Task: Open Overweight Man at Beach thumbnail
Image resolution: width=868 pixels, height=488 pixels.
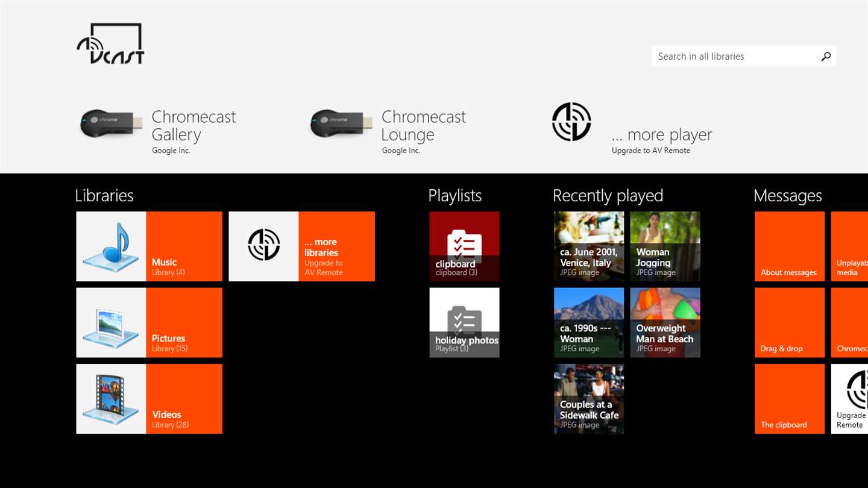Action: pos(665,322)
